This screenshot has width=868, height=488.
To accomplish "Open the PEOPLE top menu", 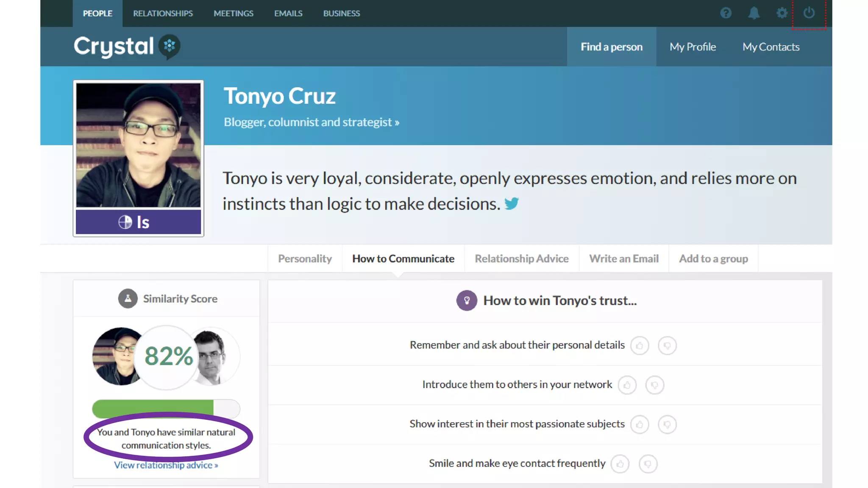I will [97, 14].
